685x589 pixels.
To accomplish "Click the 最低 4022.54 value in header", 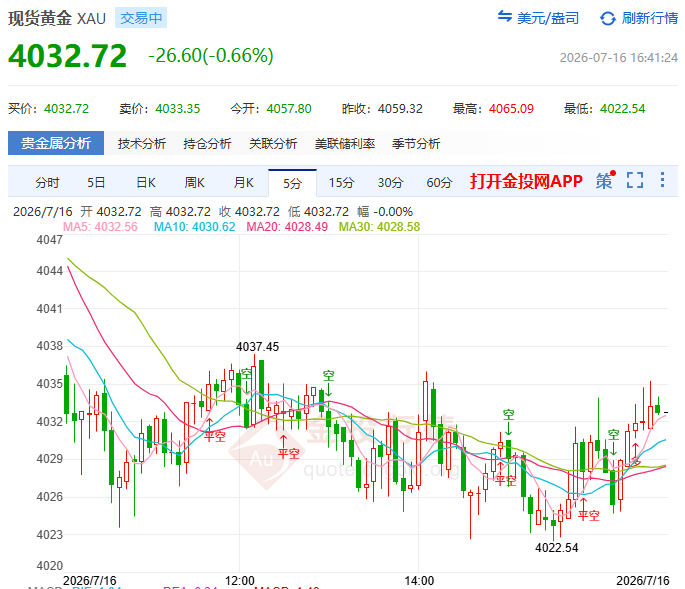I will [623, 108].
